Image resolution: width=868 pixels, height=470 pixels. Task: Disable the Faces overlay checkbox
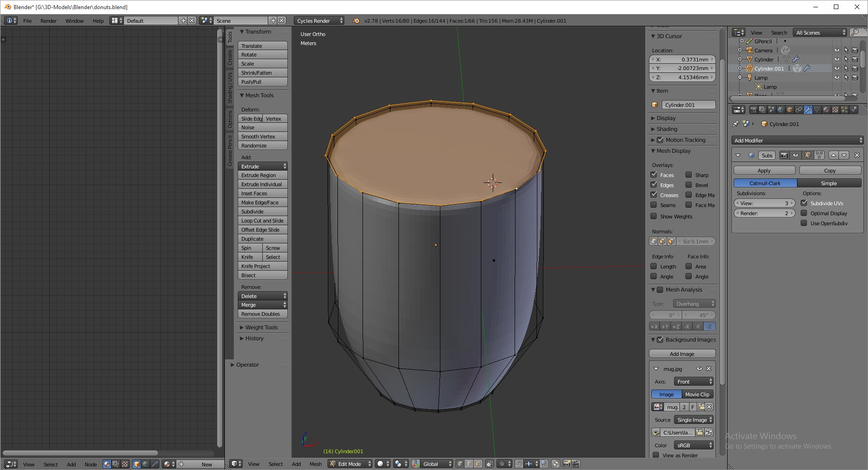point(654,175)
